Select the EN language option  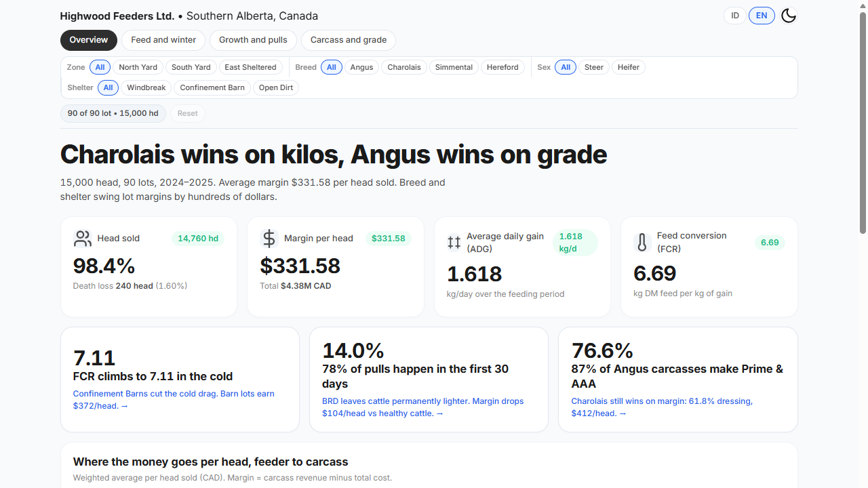pos(762,16)
